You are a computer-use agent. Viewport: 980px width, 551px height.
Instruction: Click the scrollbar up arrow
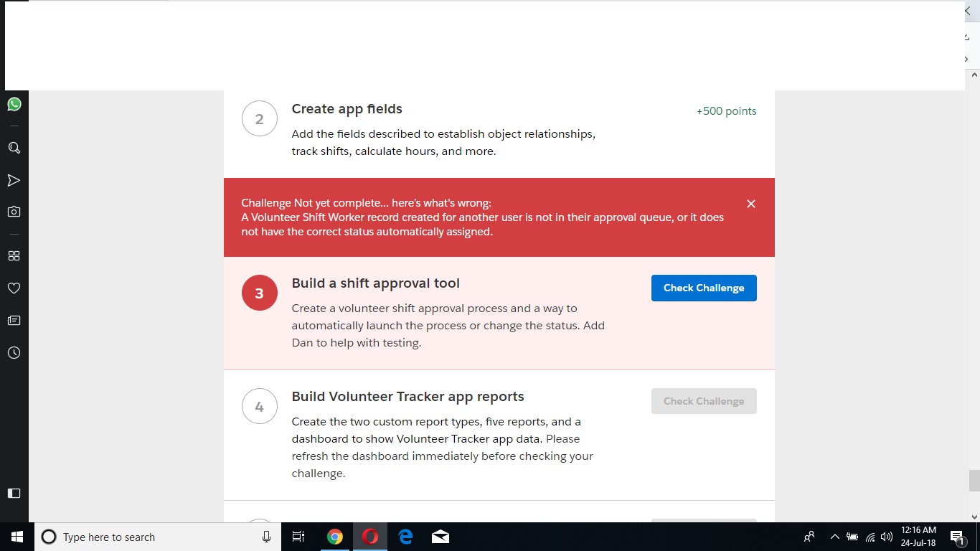pos(974,74)
